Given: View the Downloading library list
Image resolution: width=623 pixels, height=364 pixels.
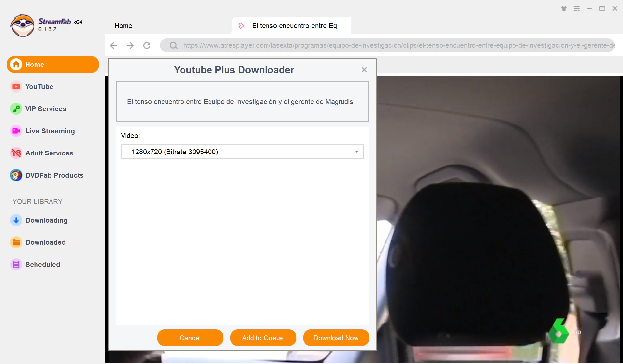Looking at the screenshot, I should pyautogui.click(x=47, y=220).
